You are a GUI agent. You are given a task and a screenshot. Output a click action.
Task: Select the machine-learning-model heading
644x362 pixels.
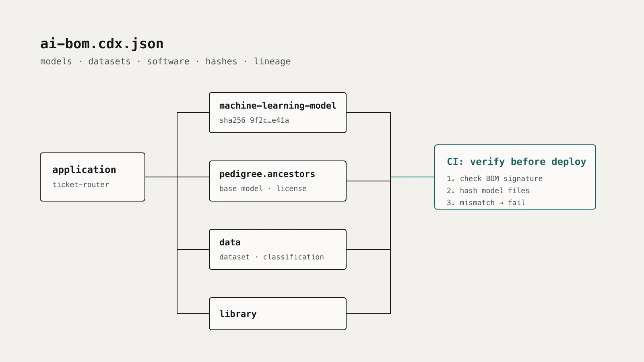click(278, 105)
